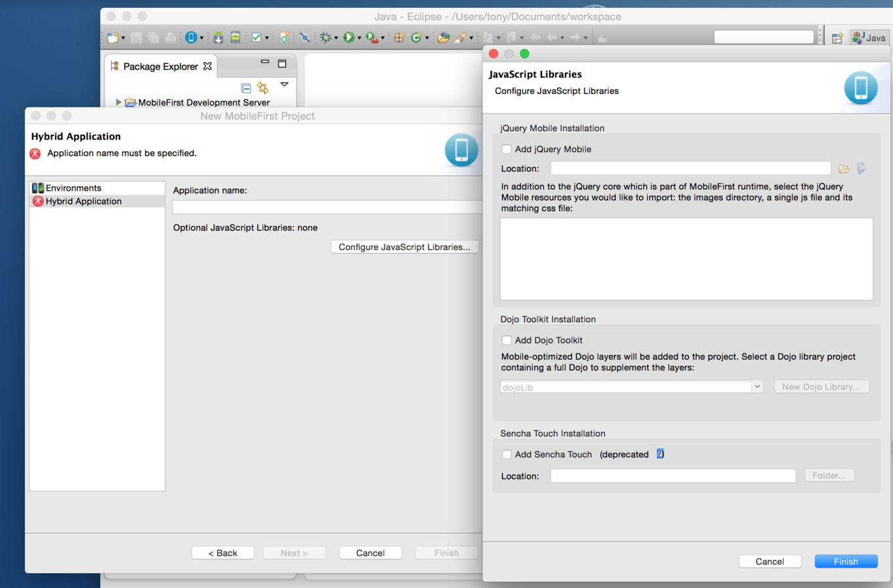
Task: Open the dojoLib combo box dropdown
Action: [x=757, y=387]
